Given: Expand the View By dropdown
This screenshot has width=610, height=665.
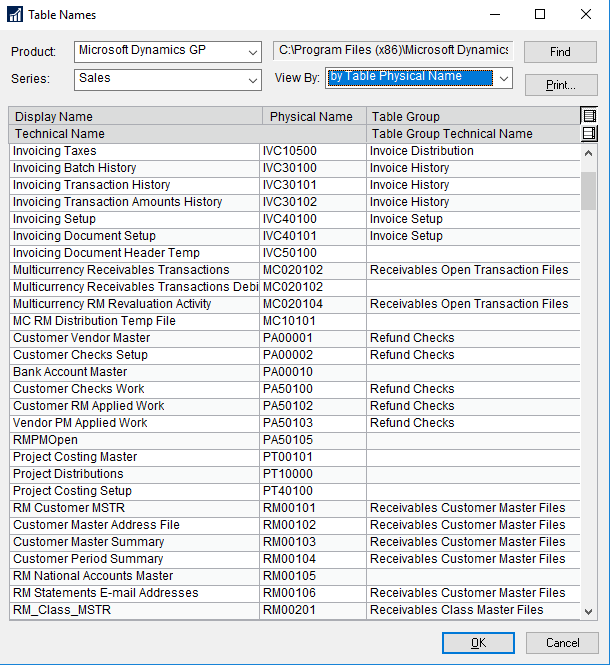Looking at the screenshot, I should [x=504, y=78].
